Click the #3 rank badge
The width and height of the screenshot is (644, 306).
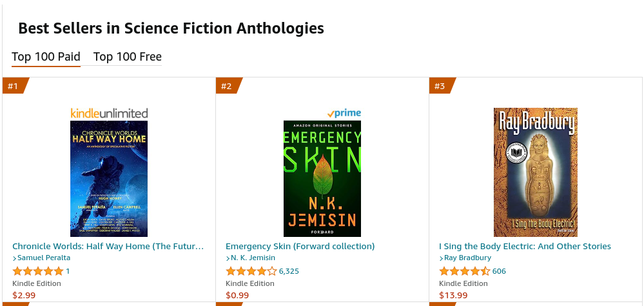[440, 86]
